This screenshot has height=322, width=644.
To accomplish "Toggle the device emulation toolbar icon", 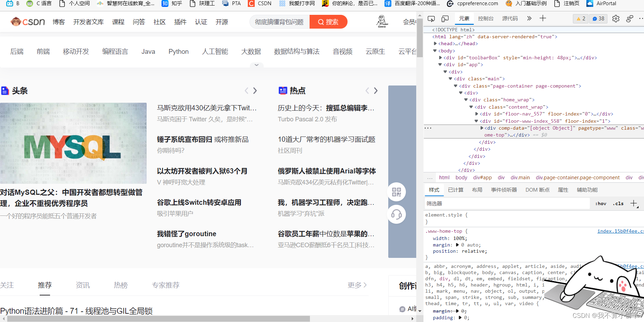I will coord(445,19).
